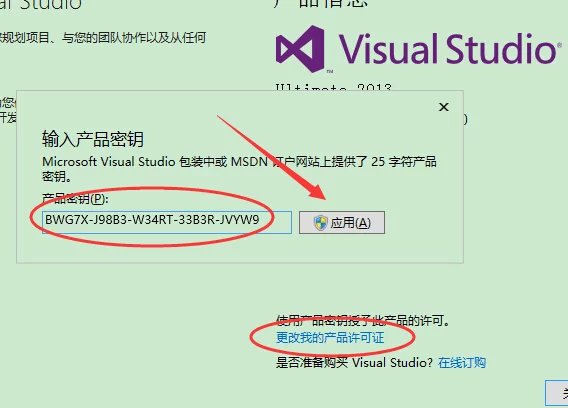Click the MSDN 25-character key description text

(x=239, y=169)
